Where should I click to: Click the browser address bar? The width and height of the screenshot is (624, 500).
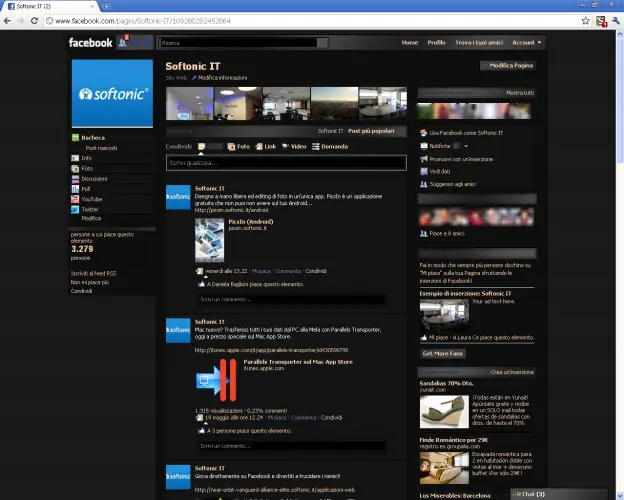310,21
